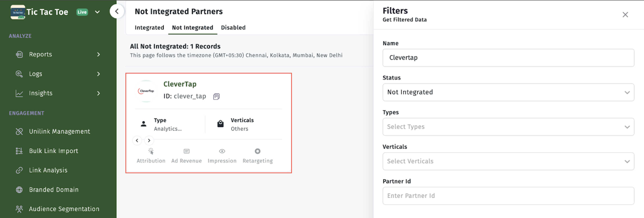Click the Type person icon on CleverTap card

point(144,124)
